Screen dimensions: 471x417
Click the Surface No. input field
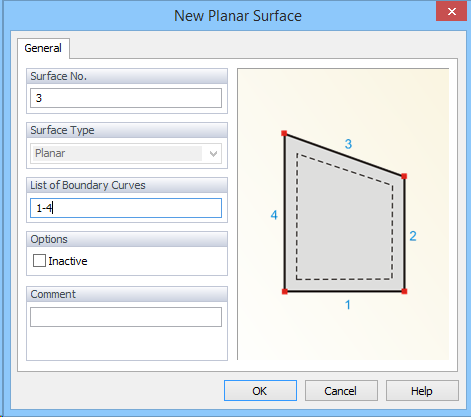tap(126, 98)
